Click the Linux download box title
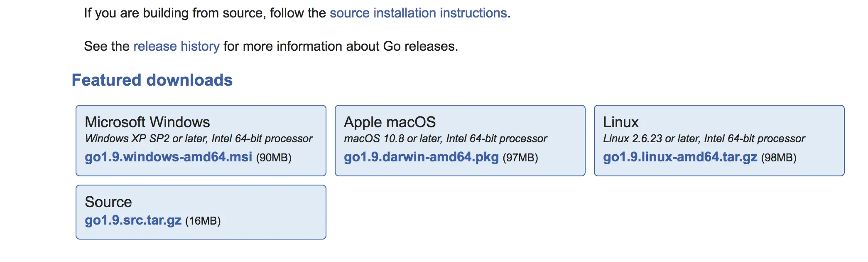This screenshot has width=868, height=262. pos(620,122)
